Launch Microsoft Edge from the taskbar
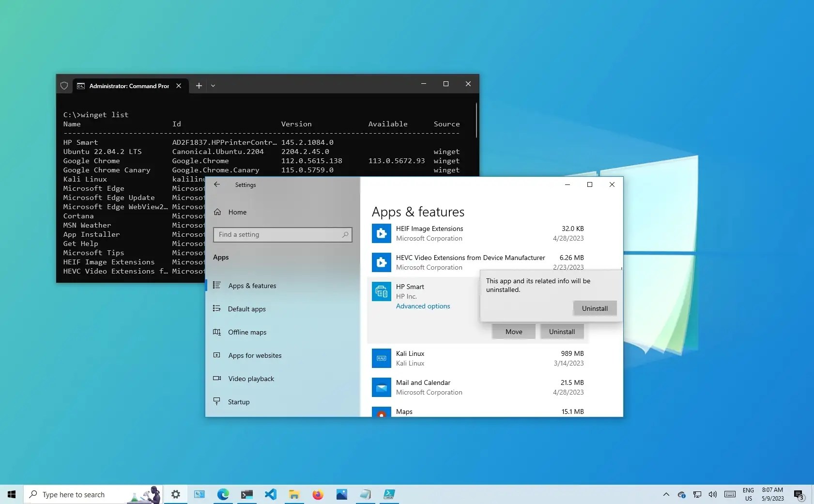The width and height of the screenshot is (814, 504). (223, 494)
